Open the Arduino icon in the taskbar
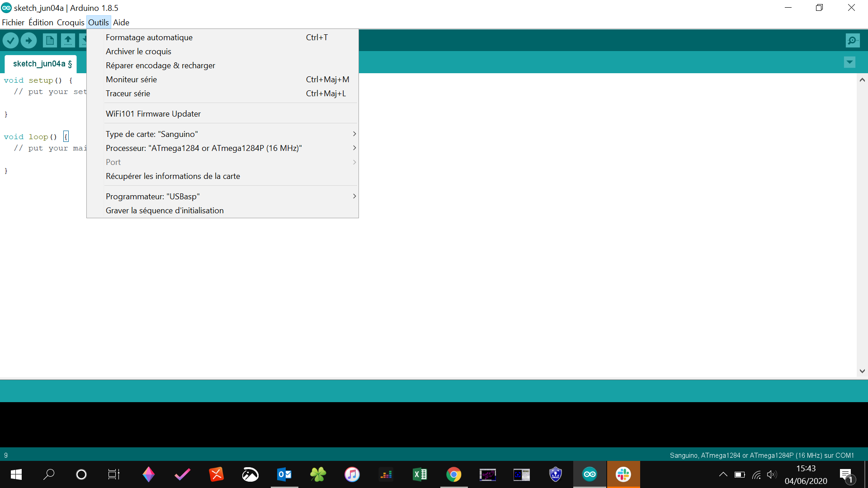This screenshot has height=488, width=868. 590,474
